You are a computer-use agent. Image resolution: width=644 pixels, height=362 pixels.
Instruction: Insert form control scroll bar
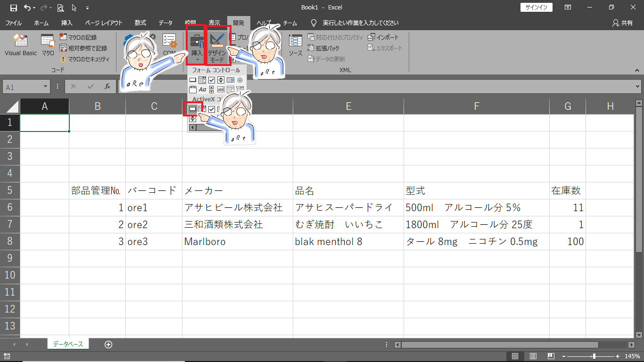tap(212, 89)
